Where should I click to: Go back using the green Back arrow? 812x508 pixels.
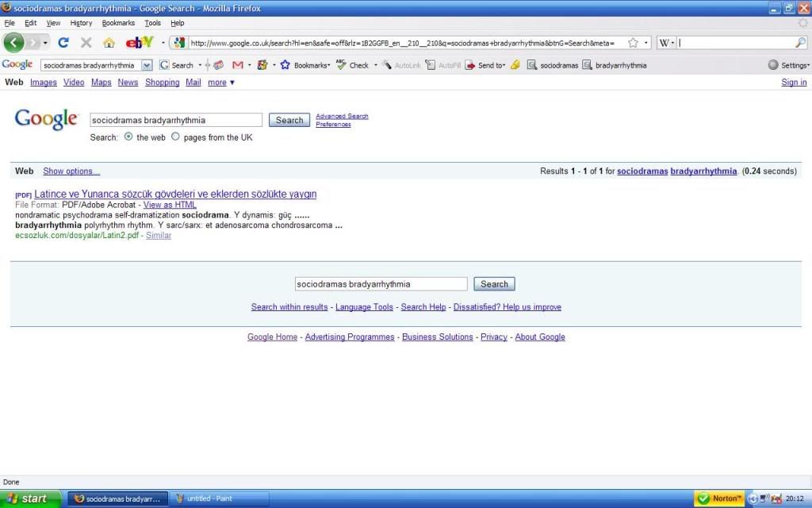pyautogui.click(x=14, y=43)
